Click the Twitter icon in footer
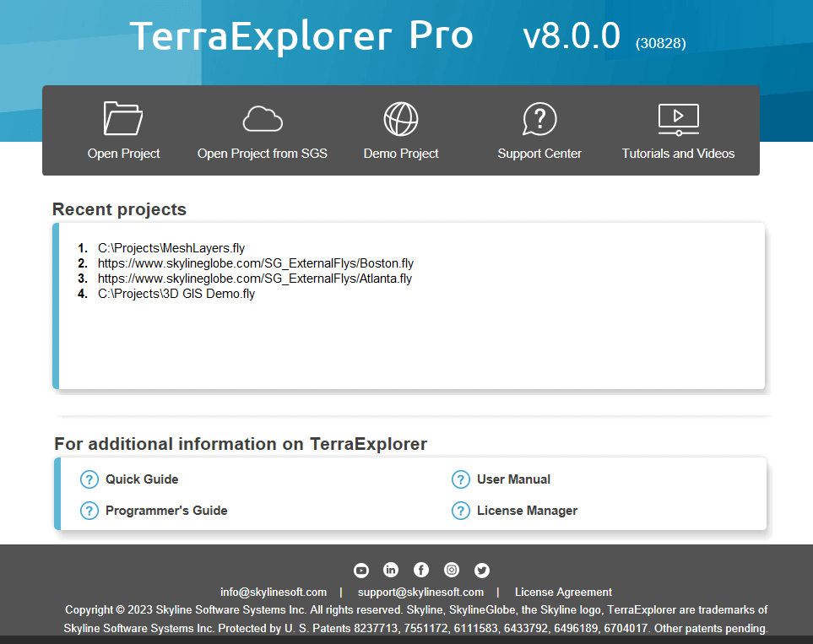Screen dimensions: 813x644 [482, 570]
